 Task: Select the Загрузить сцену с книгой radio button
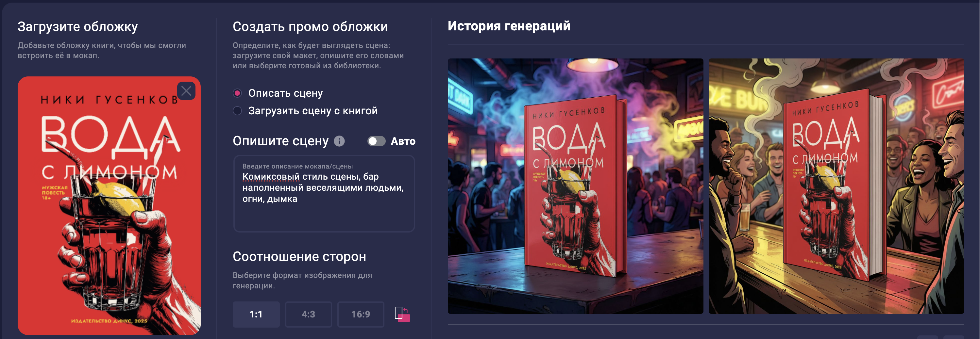237,111
